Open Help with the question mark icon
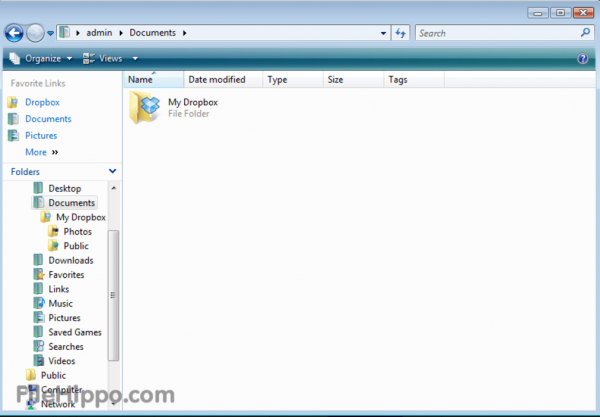600x417 pixels. 582,59
